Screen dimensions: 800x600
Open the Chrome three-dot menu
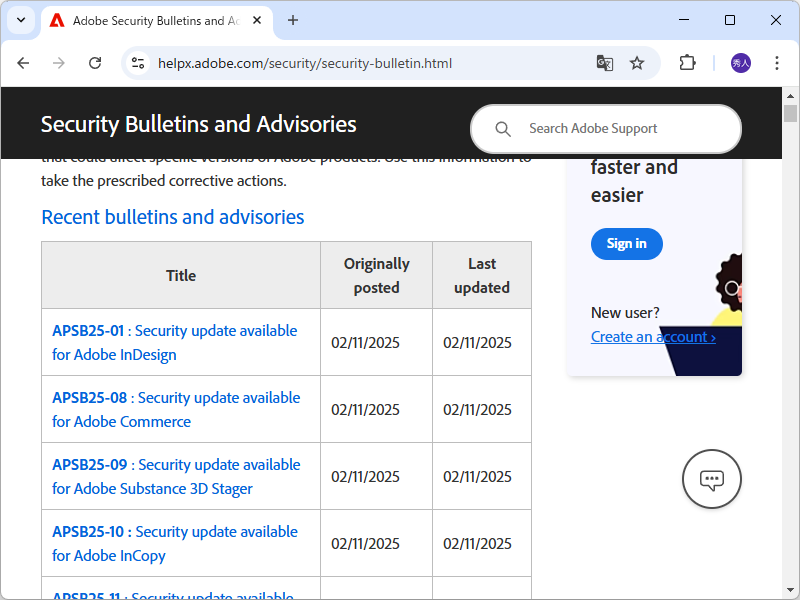[777, 63]
